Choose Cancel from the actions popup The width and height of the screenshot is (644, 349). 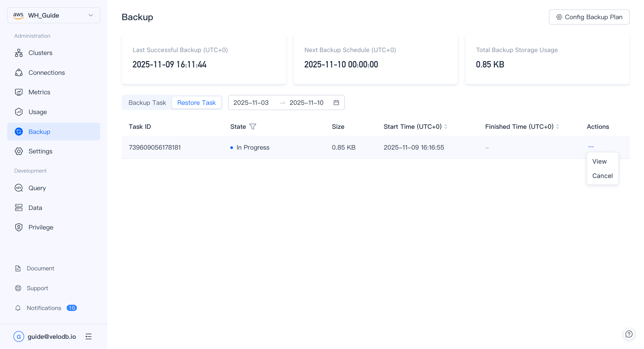[x=602, y=176]
